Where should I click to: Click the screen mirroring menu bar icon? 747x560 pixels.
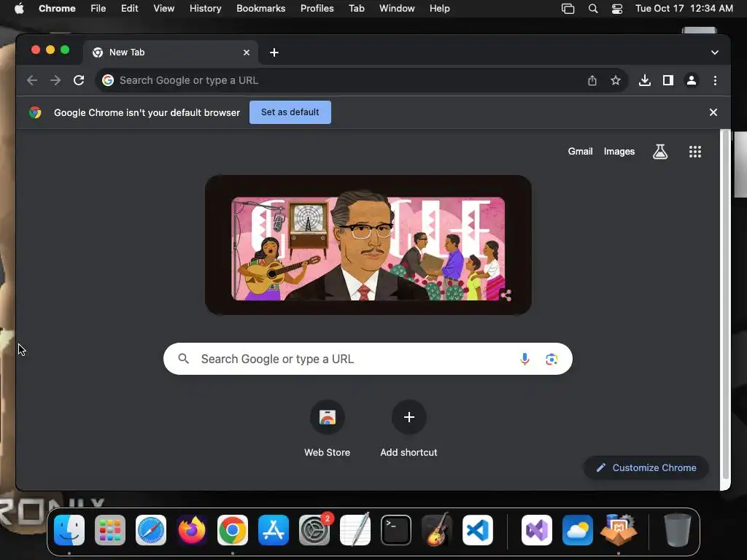click(x=568, y=9)
